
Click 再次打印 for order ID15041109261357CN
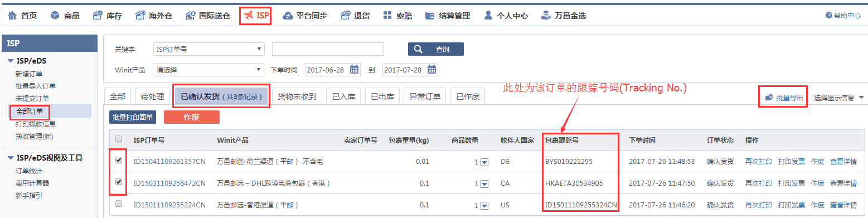point(758,162)
